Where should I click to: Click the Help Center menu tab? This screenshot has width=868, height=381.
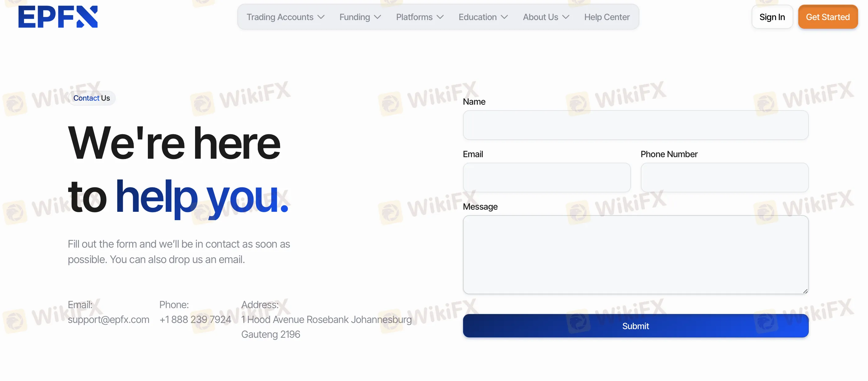(607, 17)
